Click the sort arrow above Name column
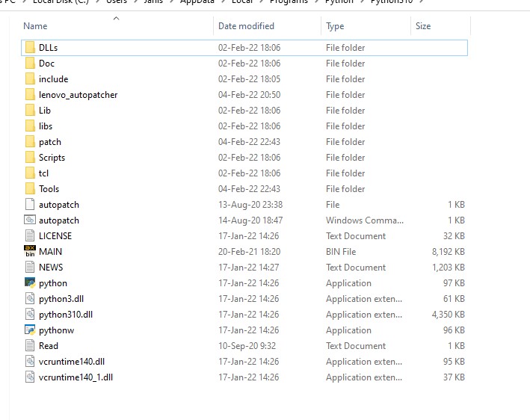Screen dimensions: 530x420 (x=117, y=18)
